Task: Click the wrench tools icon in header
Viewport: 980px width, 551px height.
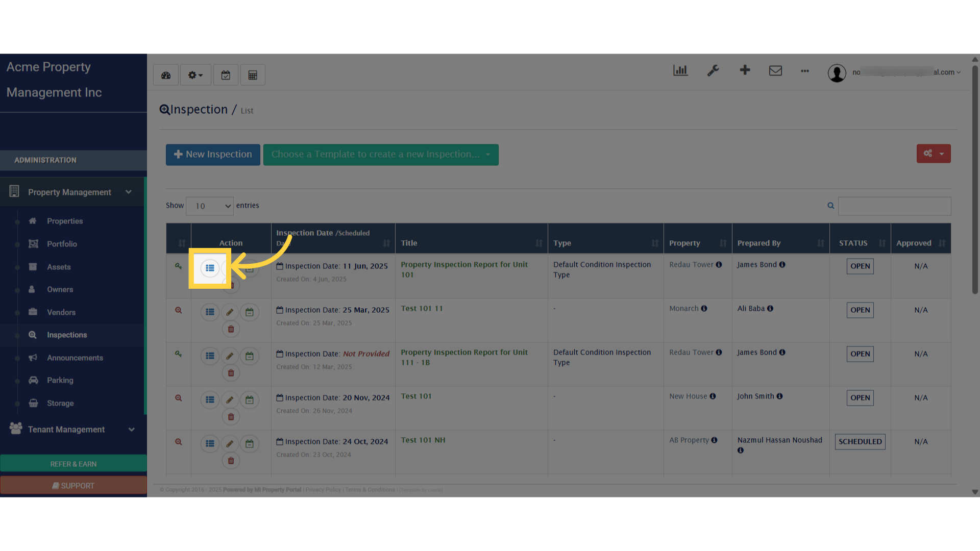Action: (713, 71)
